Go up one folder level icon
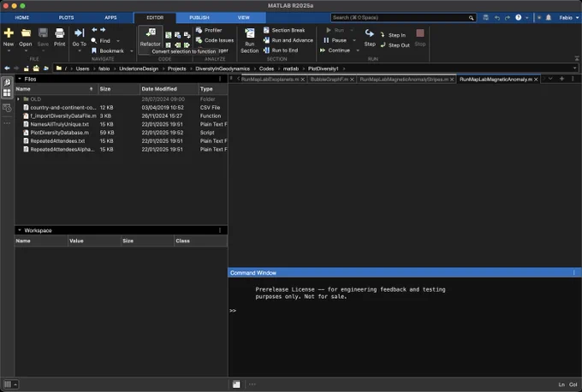Screen dimensions: 582x392 click(x=27, y=68)
